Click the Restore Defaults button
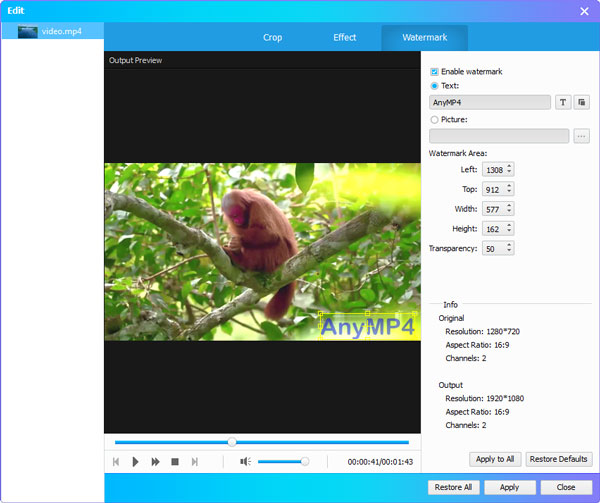Screen dimensions: 600x503 tap(559, 459)
